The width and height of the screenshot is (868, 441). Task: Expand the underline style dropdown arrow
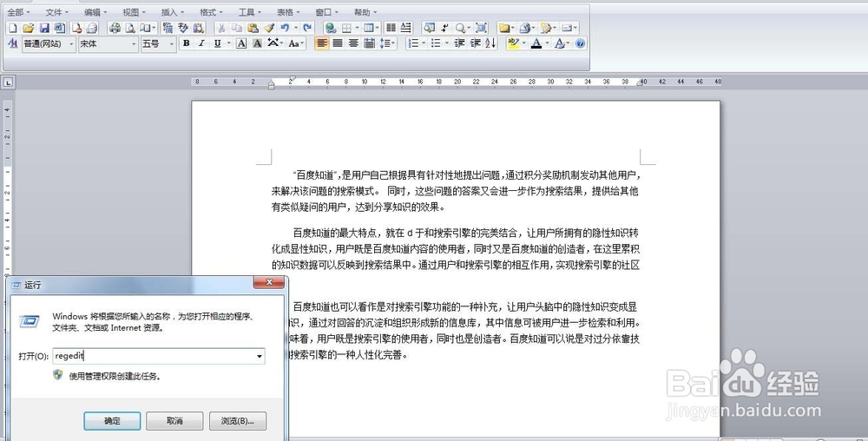[228, 43]
